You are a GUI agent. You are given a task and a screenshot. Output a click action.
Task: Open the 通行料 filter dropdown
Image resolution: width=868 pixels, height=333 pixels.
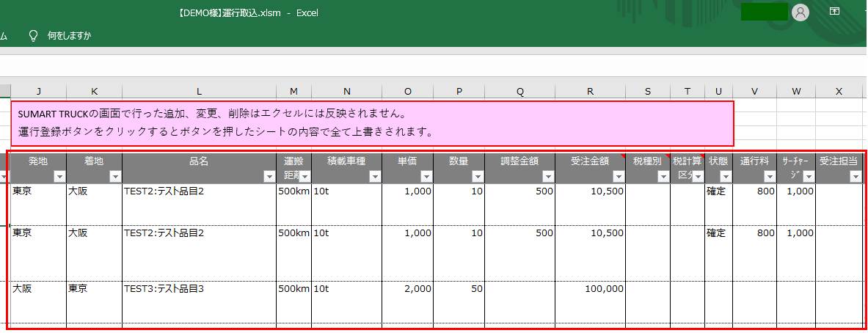pyautogui.click(x=769, y=177)
